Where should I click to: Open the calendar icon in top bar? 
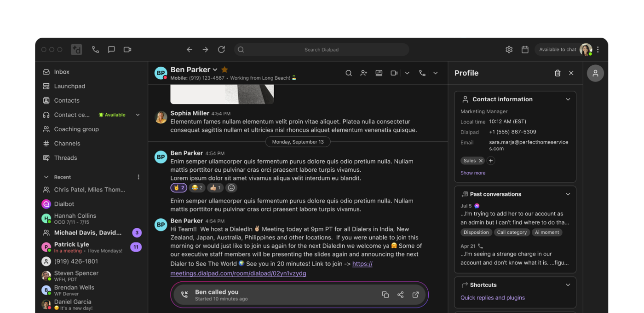click(525, 50)
